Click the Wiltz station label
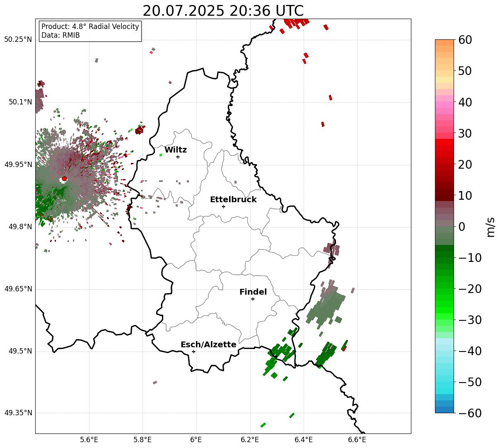 (x=176, y=150)
